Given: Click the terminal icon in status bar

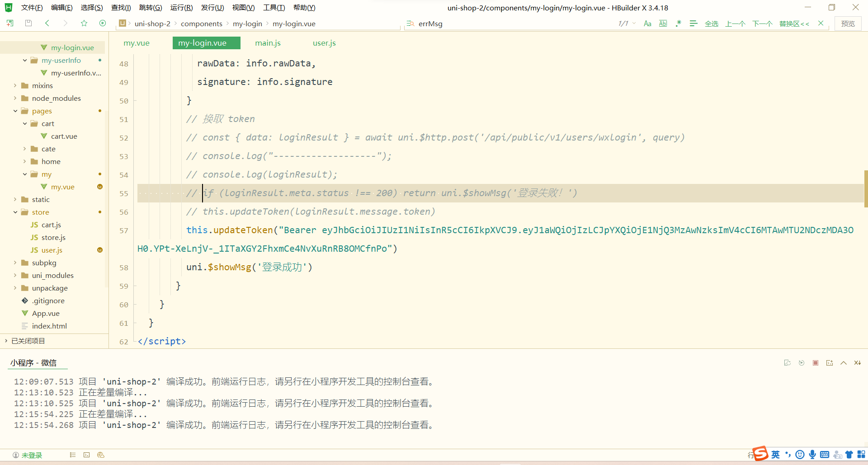Looking at the screenshot, I should coord(87,455).
